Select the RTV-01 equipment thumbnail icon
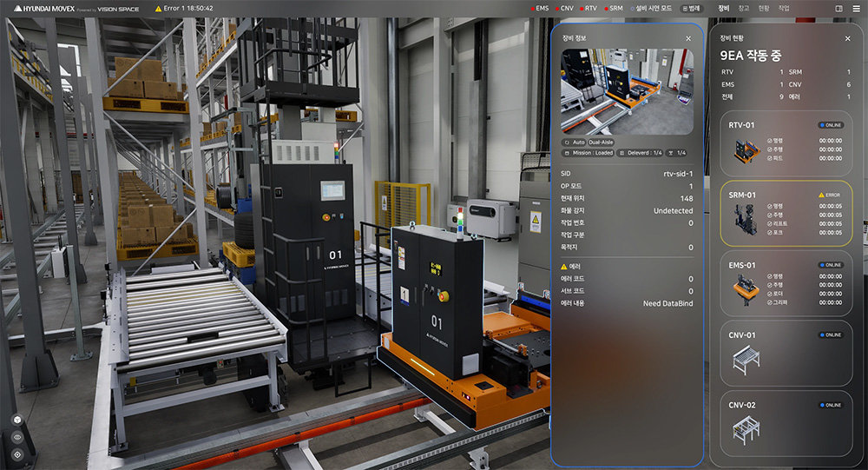Image resolution: width=868 pixels, height=470 pixels. tap(746, 151)
